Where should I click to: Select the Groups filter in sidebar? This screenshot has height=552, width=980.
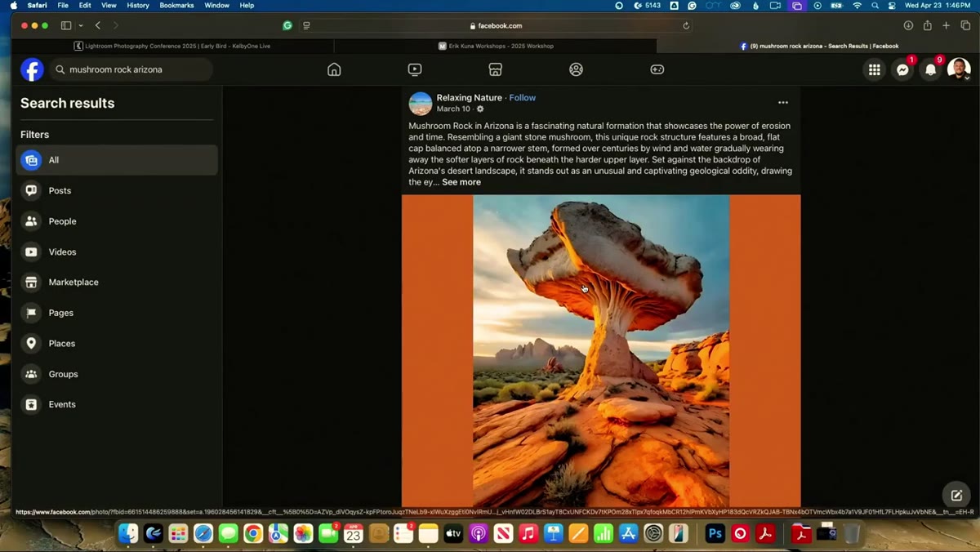(x=117, y=374)
